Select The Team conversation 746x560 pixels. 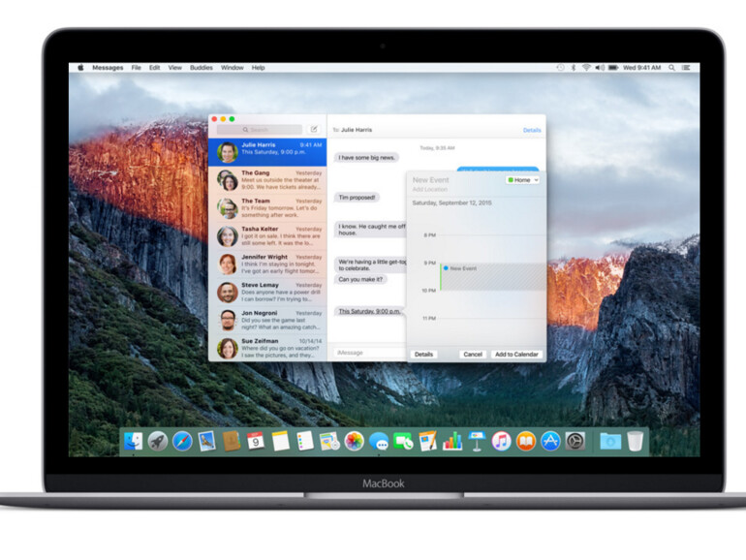[x=267, y=208]
